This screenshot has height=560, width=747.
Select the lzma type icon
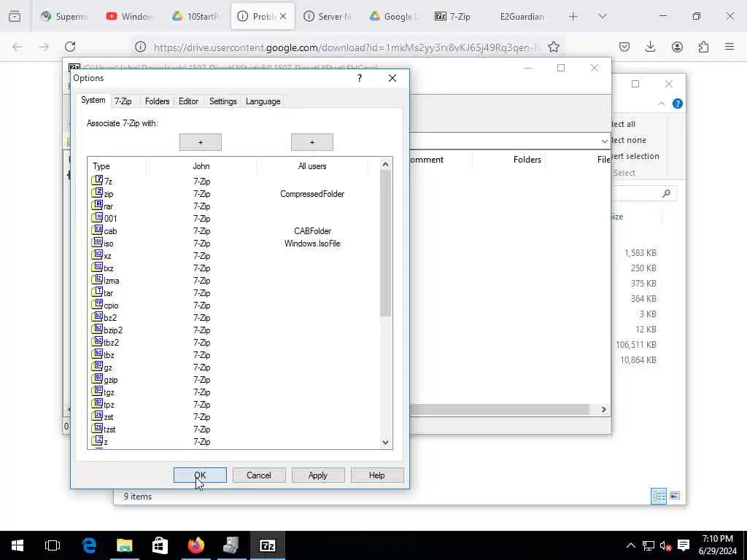pos(97,279)
